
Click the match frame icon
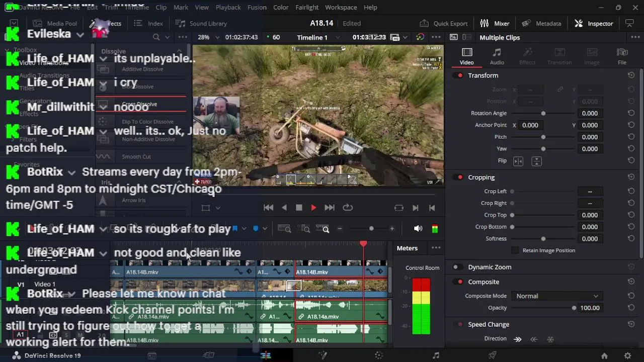point(399,208)
